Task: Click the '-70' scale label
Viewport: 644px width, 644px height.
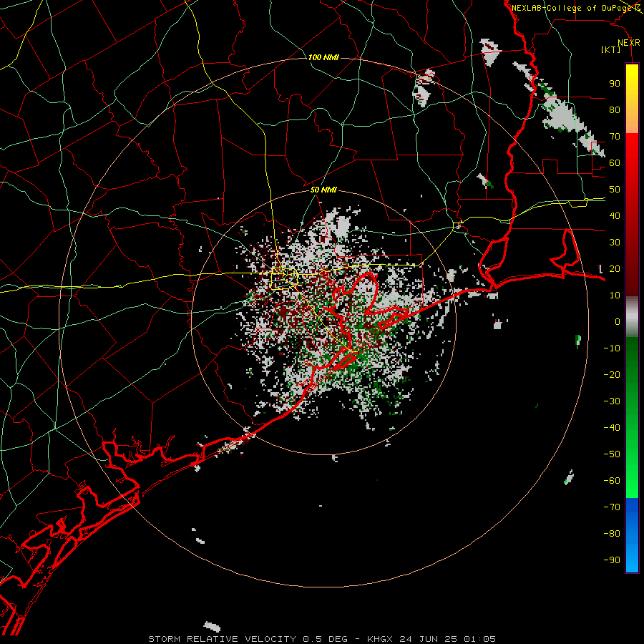Action: [612, 507]
